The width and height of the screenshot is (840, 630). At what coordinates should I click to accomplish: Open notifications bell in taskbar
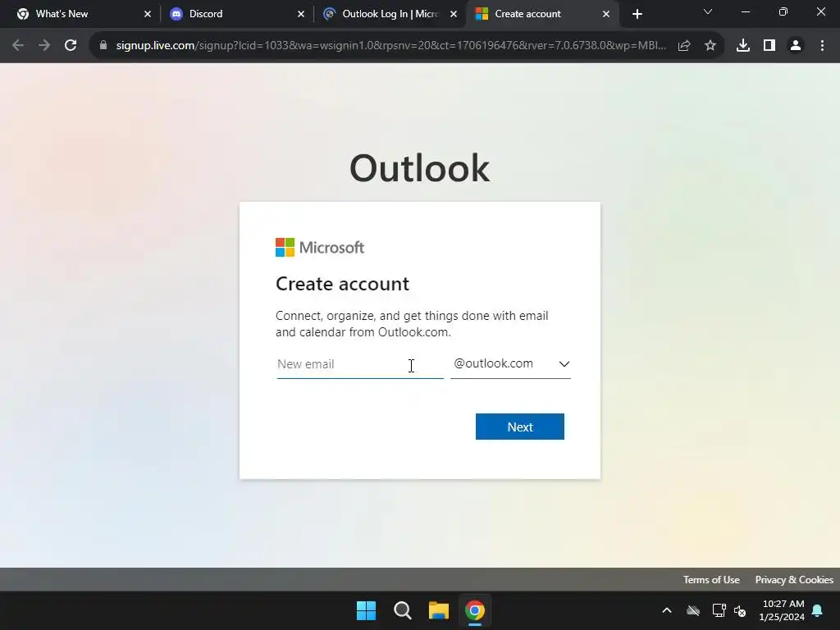(818, 610)
